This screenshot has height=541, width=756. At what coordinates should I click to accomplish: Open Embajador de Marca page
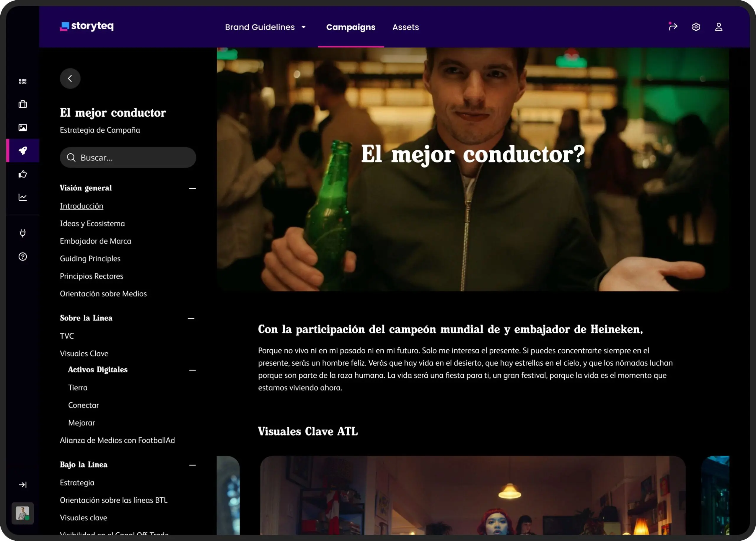(96, 241)
